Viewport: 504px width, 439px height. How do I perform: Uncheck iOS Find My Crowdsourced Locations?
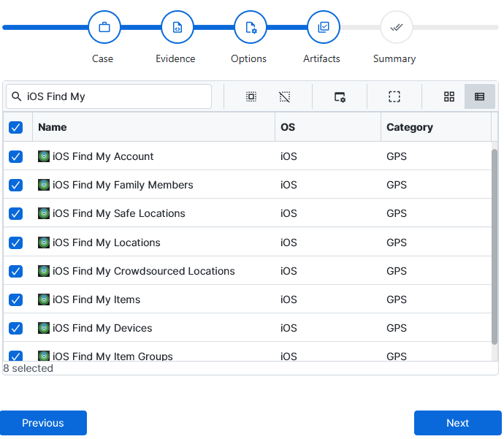coord(16,271)
